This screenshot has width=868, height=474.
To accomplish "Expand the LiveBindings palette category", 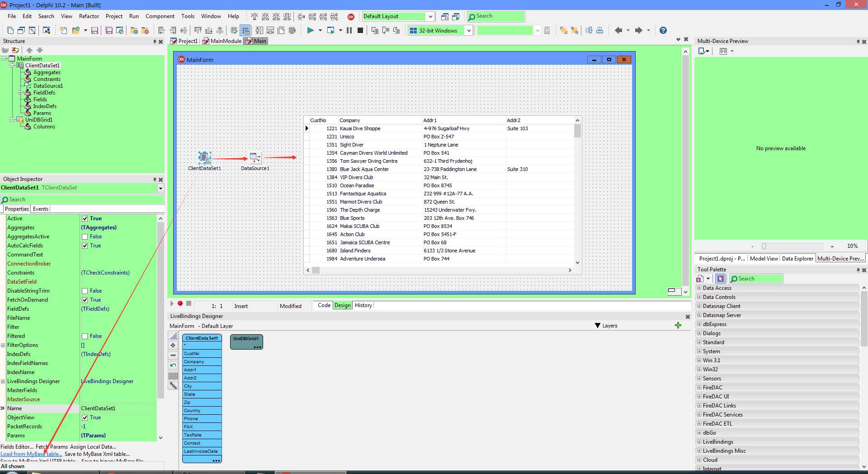I will coord(699,442).
